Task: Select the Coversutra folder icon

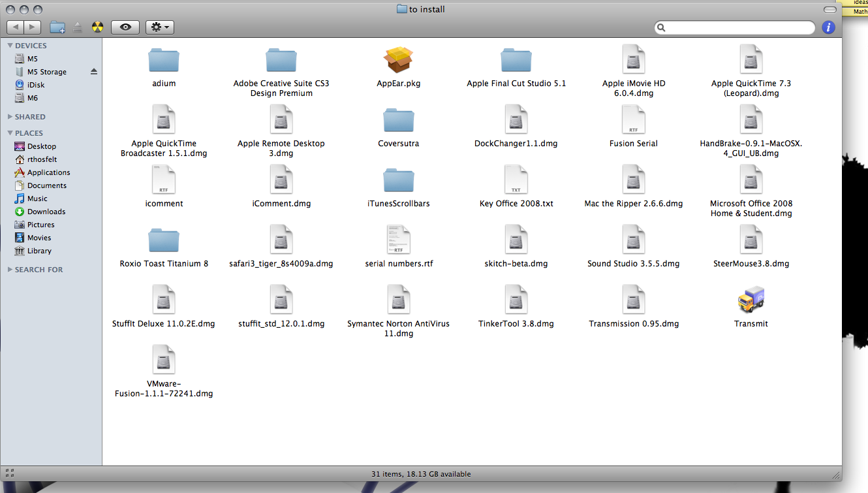Action: [399, 120]
